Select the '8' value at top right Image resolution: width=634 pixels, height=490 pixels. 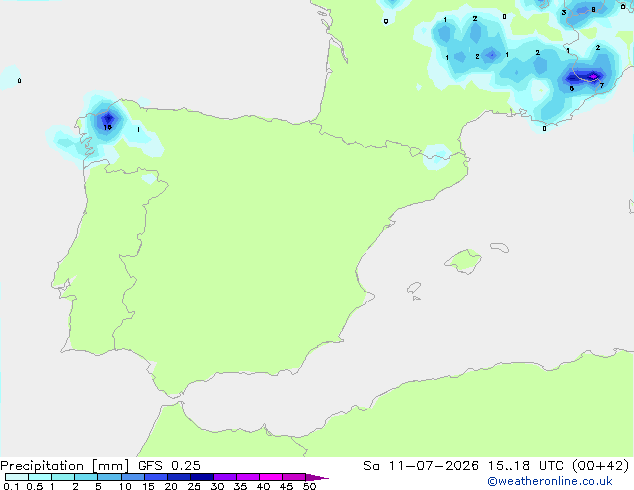point(593,9)
